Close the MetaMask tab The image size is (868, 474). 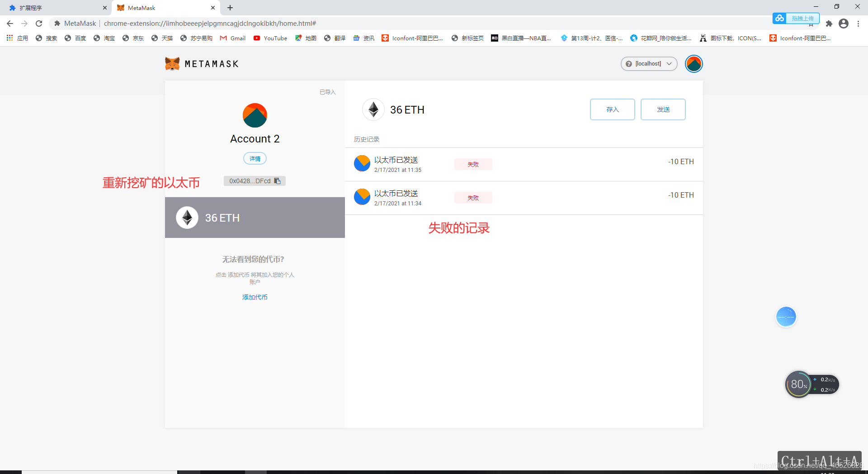(213, 8)
